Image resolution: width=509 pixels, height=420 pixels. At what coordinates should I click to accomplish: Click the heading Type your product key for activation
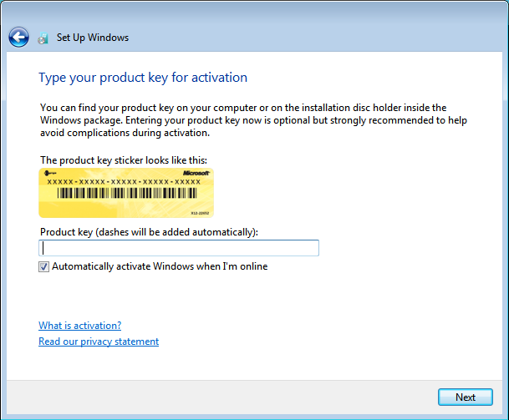[x=143, y=78]
